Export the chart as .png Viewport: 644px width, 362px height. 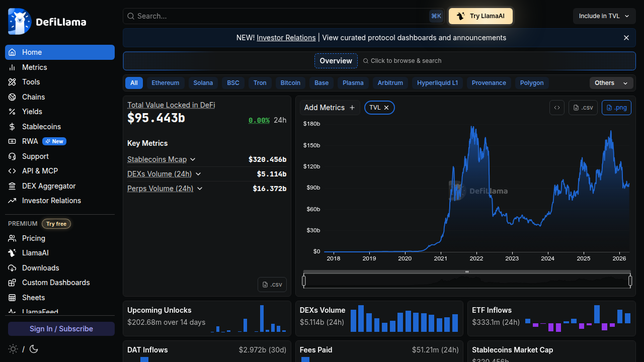point(616,107)
